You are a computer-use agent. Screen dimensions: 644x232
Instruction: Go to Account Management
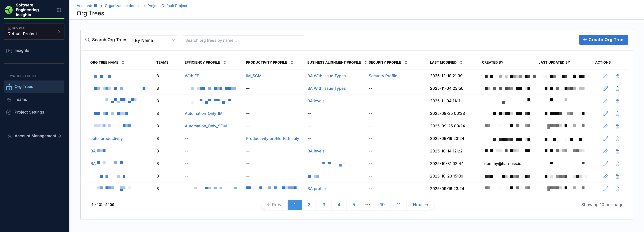(x=35, y=136)
